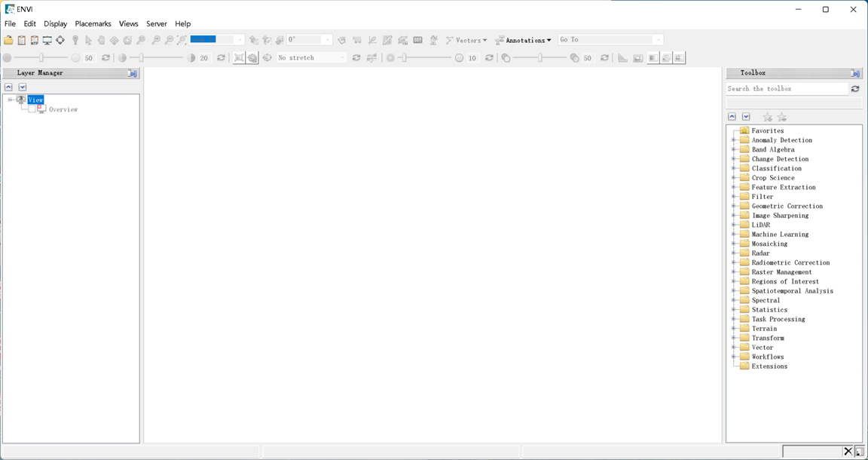Pick the circular Rotate View tool

click(127, 40)
